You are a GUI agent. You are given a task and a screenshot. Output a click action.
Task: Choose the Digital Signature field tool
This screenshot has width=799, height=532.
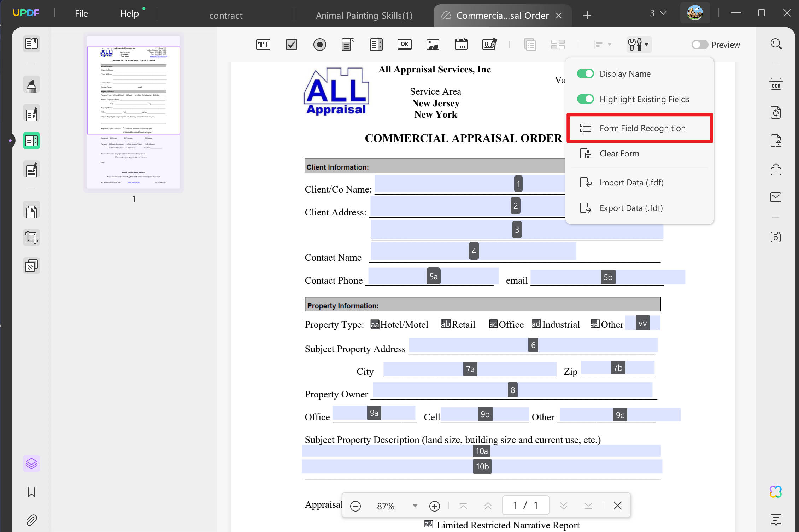click(489, 45)
